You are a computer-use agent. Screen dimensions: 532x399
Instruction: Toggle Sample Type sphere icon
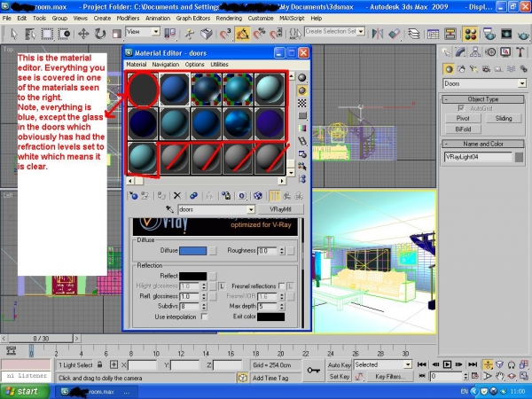(302, 78)
